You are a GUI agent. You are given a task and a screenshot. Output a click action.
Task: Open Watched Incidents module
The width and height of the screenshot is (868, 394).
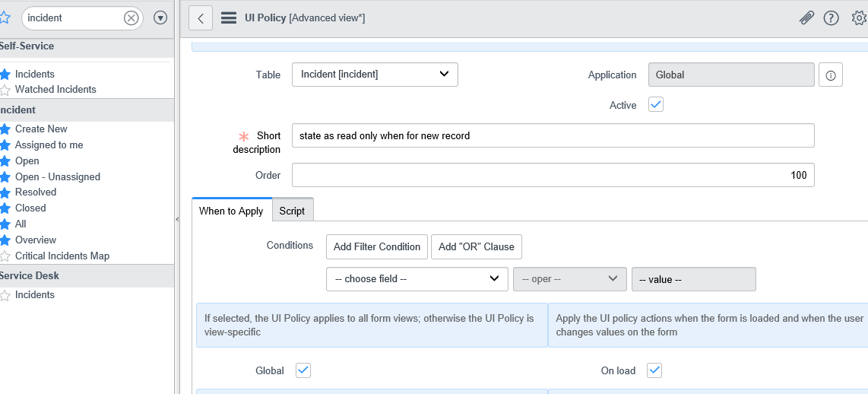coord(55,90)
